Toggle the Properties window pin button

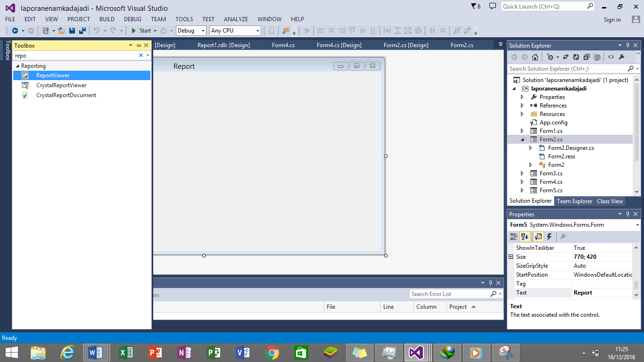click(x=627, y=214)
